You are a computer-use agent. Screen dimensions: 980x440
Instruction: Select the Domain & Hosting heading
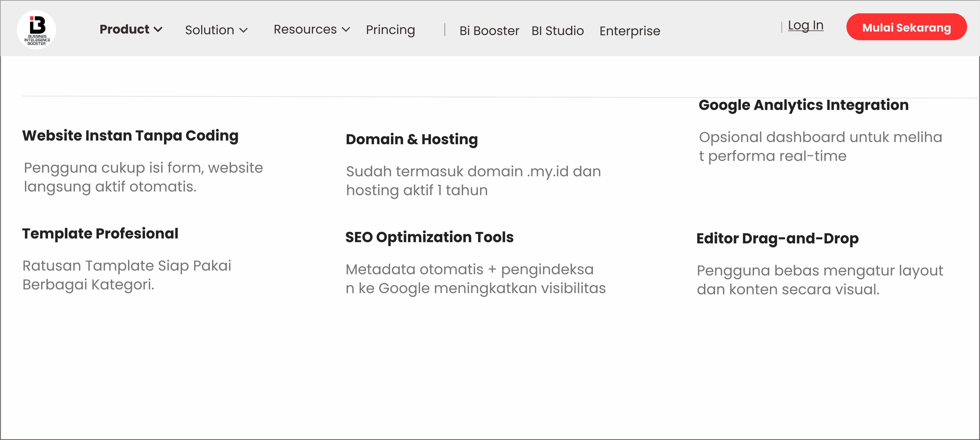[x=412, y=139]
